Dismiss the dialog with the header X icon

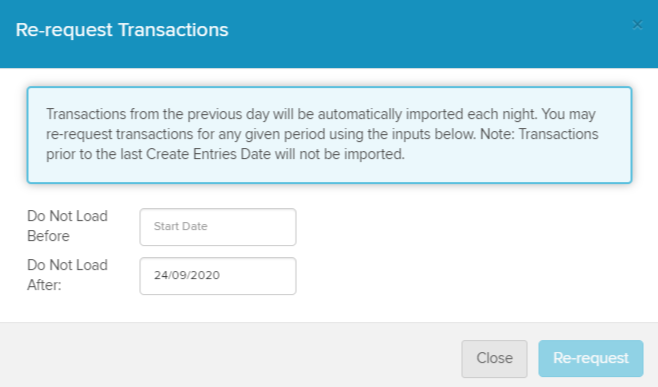[637, 25]
